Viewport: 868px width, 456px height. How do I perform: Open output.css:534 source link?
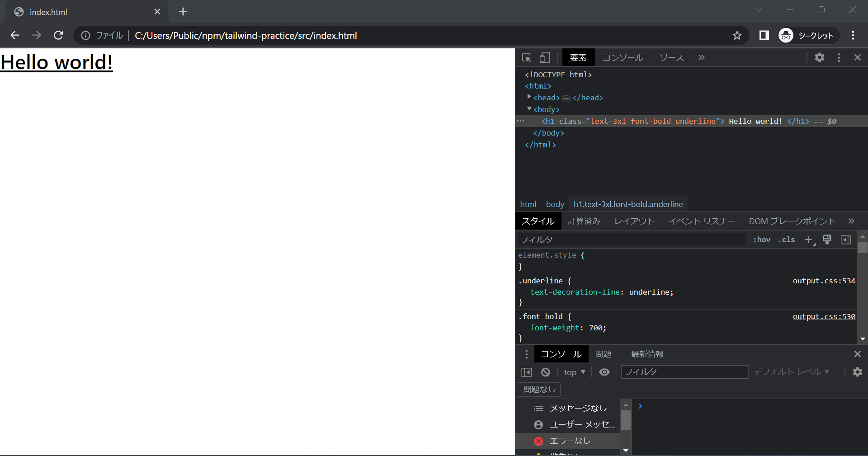pos(823,281)
